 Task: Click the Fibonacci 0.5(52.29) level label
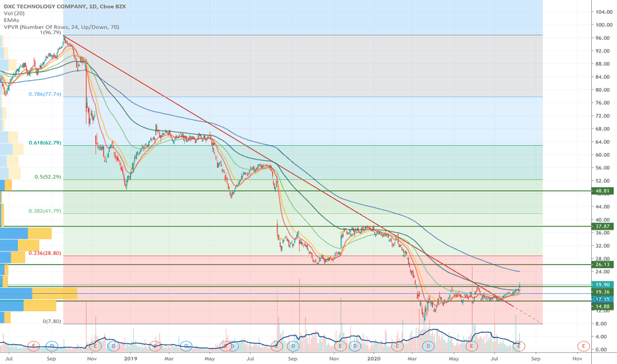(x=48, y=177)
